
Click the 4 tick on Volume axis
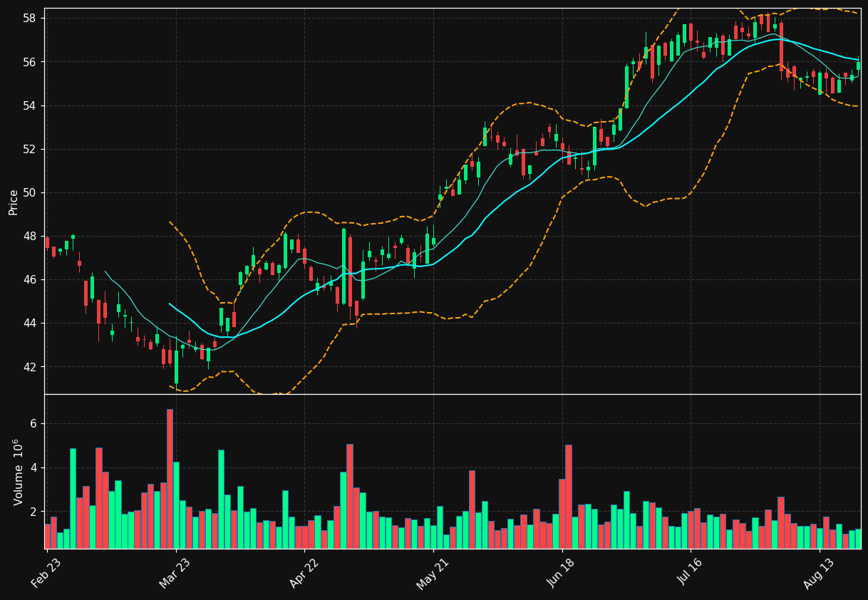[x=35, y=468]
